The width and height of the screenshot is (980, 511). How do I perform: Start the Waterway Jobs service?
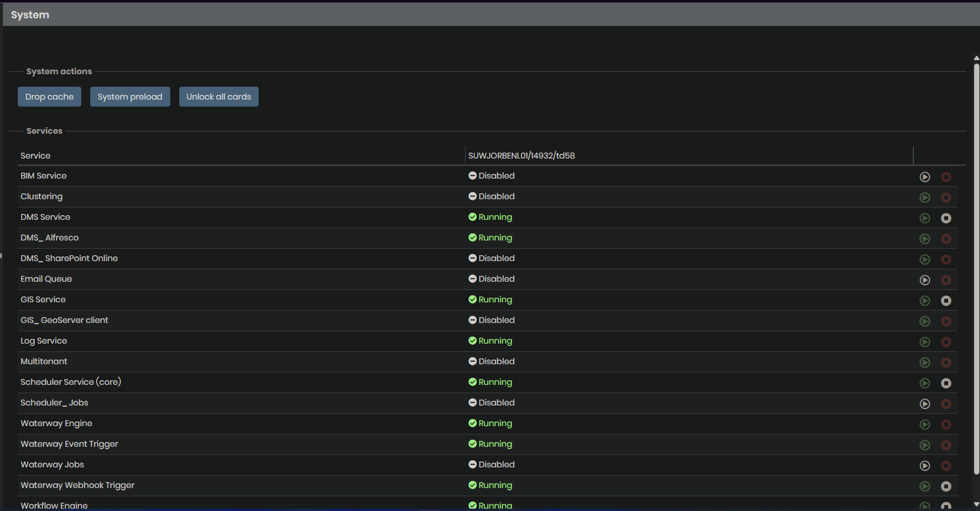[x=925, y=466]
